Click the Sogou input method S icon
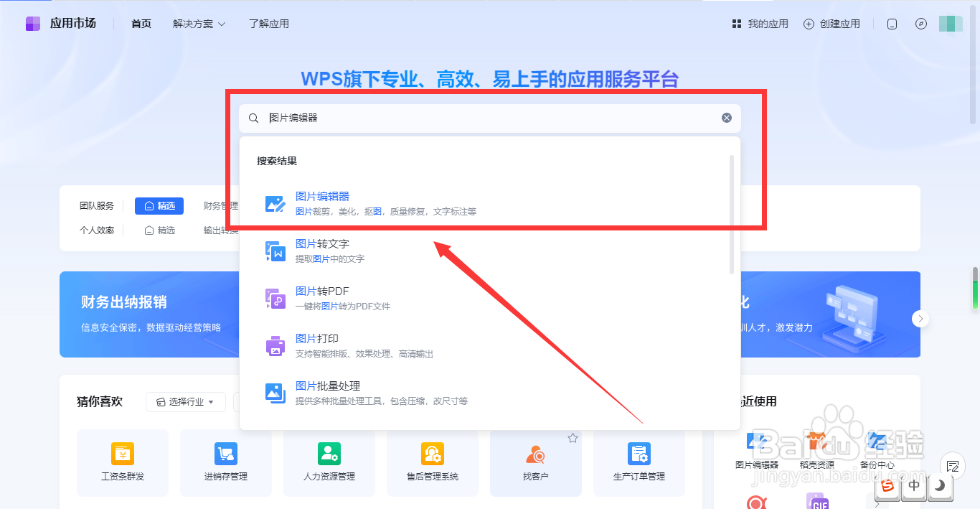This screenshot has width=980, height=509. 888,486
